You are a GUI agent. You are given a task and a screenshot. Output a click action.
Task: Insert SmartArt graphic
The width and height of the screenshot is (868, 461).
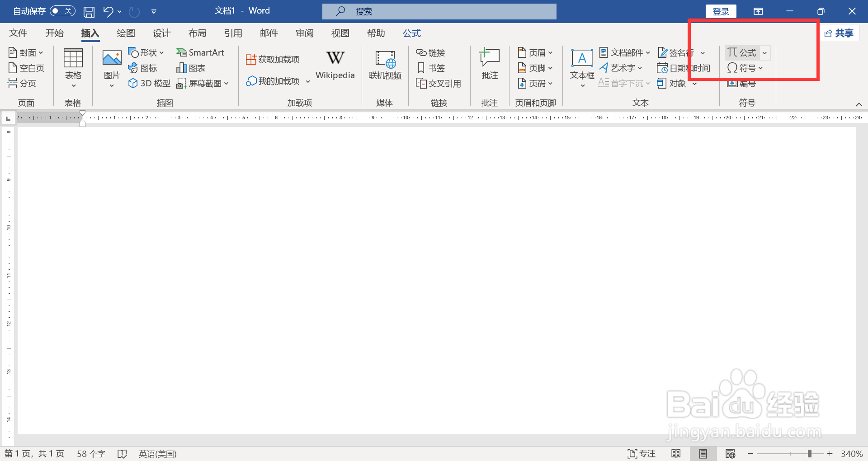(200, 53)
